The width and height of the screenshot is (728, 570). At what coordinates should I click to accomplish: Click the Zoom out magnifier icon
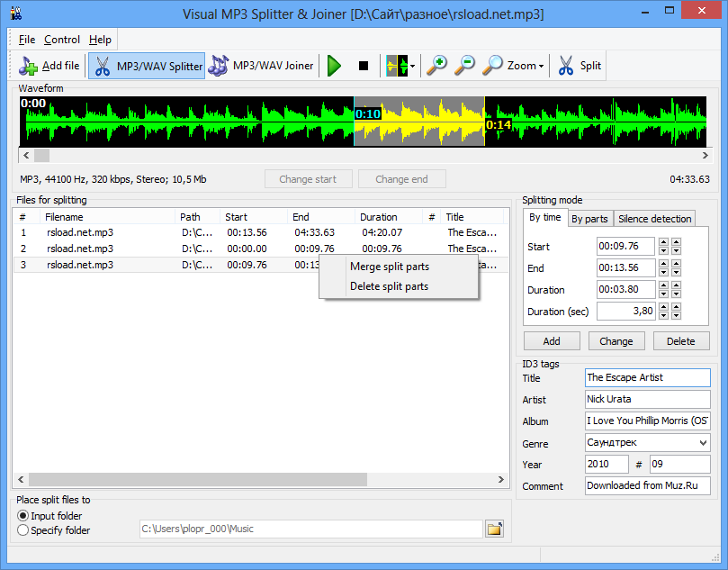click(465, 65)
